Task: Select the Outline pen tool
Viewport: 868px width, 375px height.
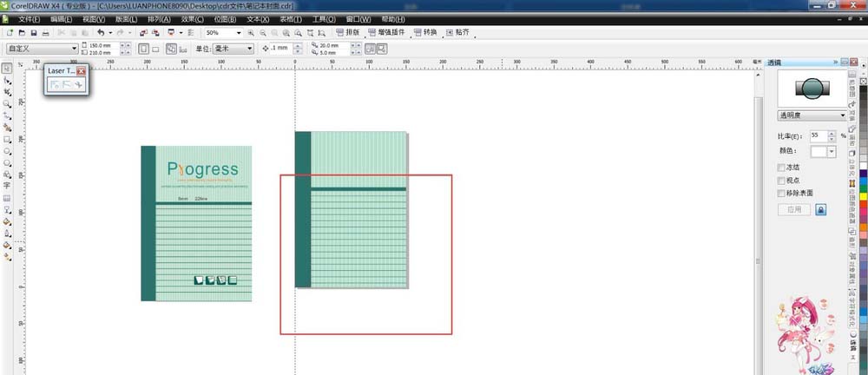Action: click(x=7, y=234)
